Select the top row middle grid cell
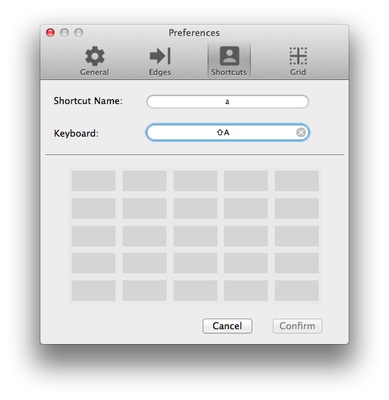This screenshot has height=400, width=389. point(195,181)
